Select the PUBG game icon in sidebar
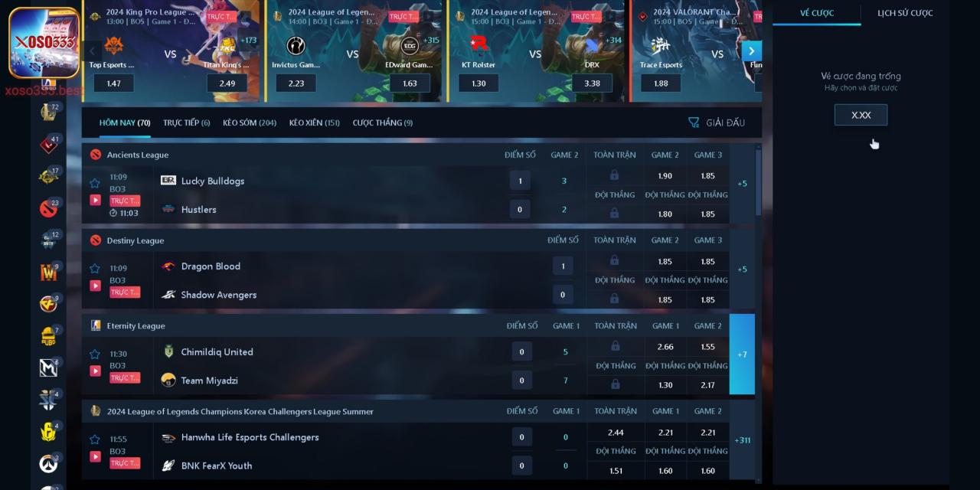 [48, 335]
